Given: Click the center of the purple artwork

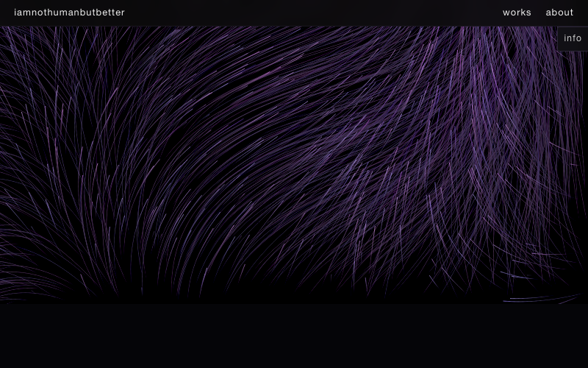Looking at the screenshot, I should tap(294, 162).
